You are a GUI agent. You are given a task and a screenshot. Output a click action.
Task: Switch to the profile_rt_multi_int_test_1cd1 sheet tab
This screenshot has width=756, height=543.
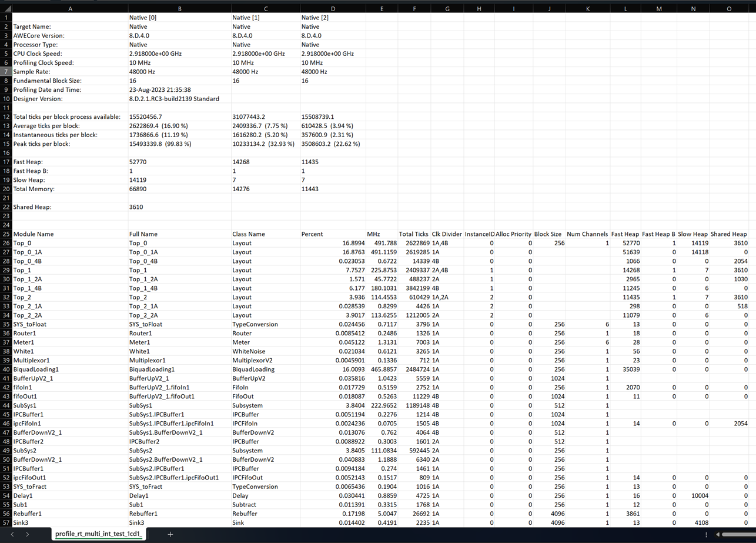click(x=99, y=534)
